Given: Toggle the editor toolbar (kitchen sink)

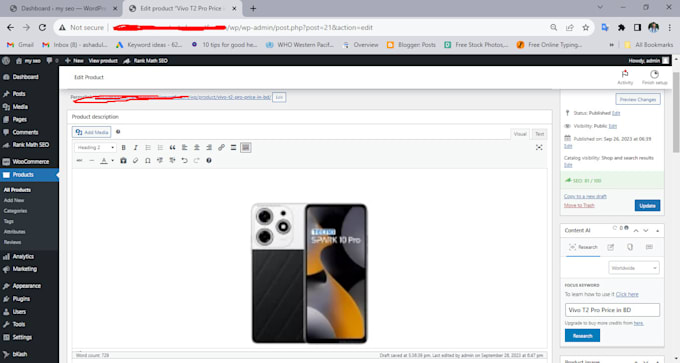Looking at the screenshot, I should pyautogui.click(x=245, y=147).
